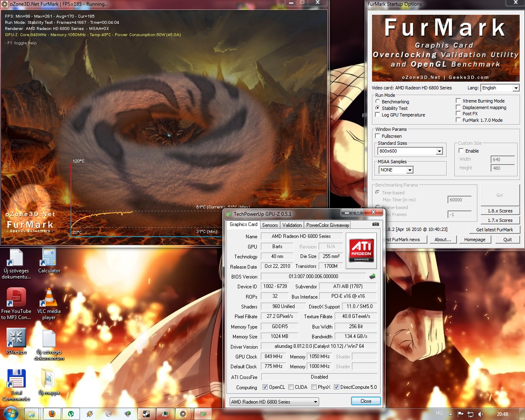Select the Benchmarking run mode

tap(377, 101)
